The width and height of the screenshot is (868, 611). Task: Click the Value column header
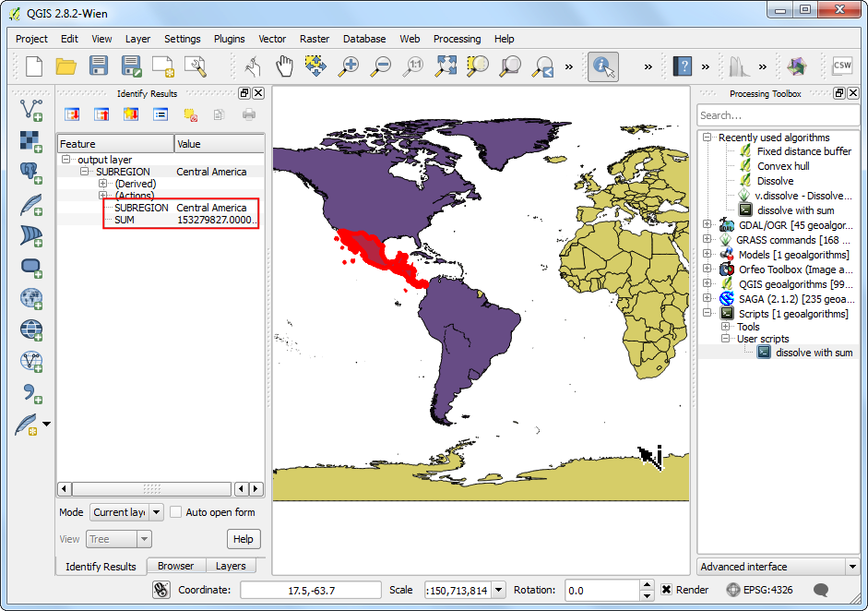pos(220,143)
